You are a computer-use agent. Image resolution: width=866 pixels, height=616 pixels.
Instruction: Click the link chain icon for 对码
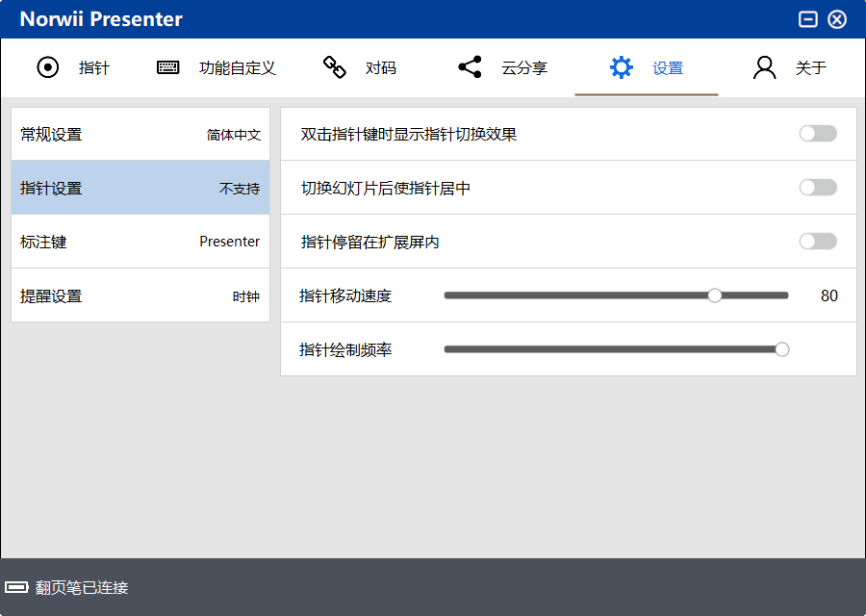pyautogui.click(x=334, y=67)
